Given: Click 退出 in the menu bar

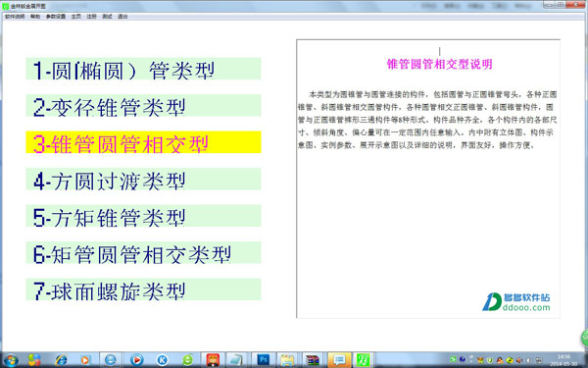Looking at the screenshot, I should pyautogui.click(x=122, y=17).
